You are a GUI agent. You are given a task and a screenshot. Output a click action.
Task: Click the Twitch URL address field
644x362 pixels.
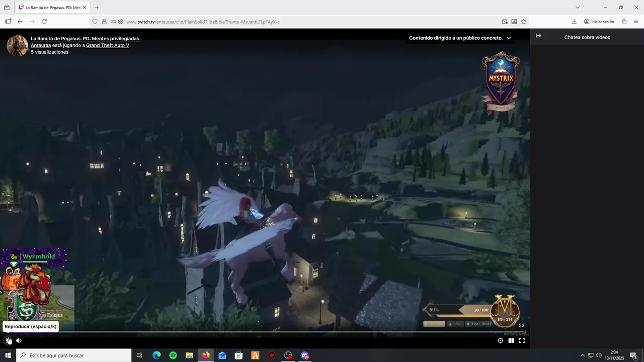312,22
